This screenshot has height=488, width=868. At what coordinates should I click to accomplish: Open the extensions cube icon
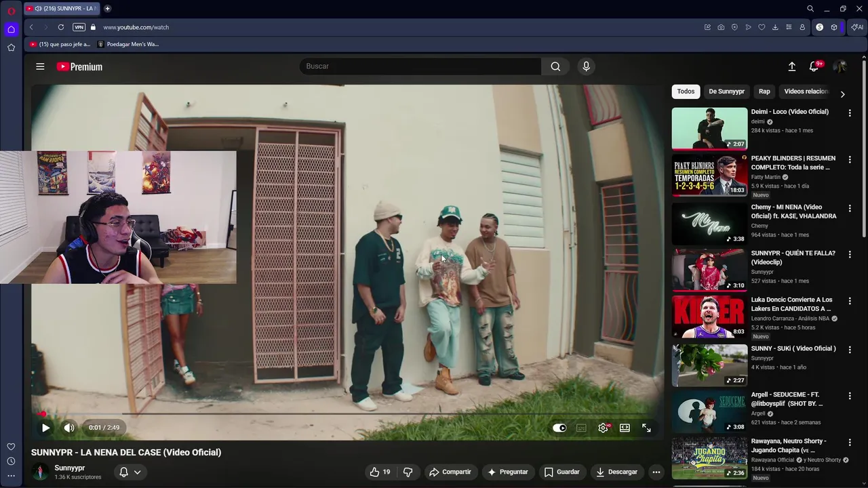pos(834,27)
